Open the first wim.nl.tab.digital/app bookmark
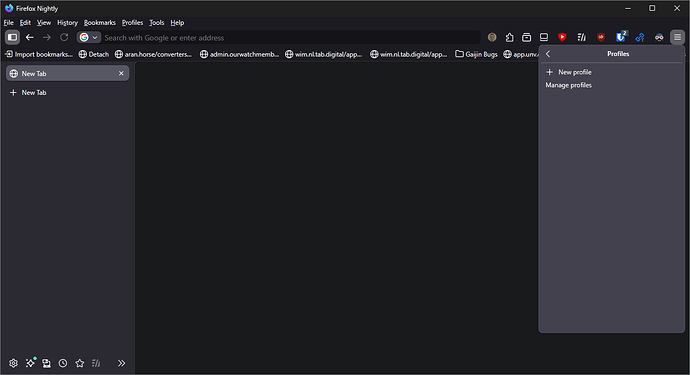This screenshot has width=690, height=375. point(323,54)
